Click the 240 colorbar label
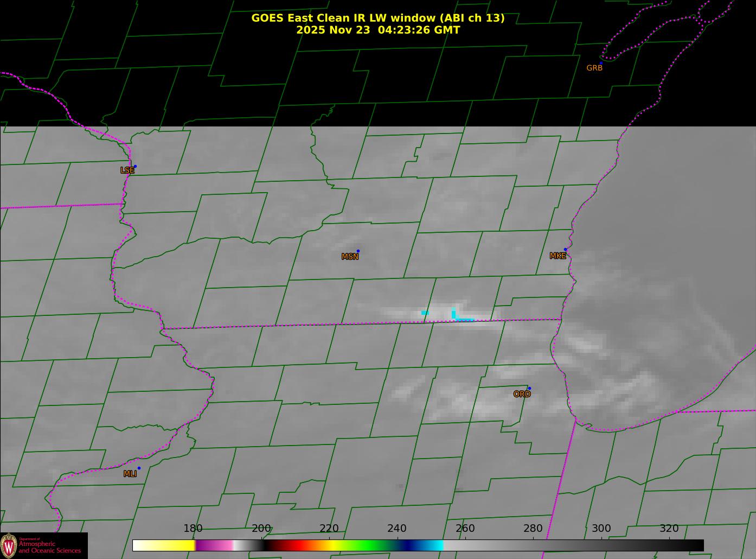This screenshot has height=559, width=756. click(x=396, y=529)
